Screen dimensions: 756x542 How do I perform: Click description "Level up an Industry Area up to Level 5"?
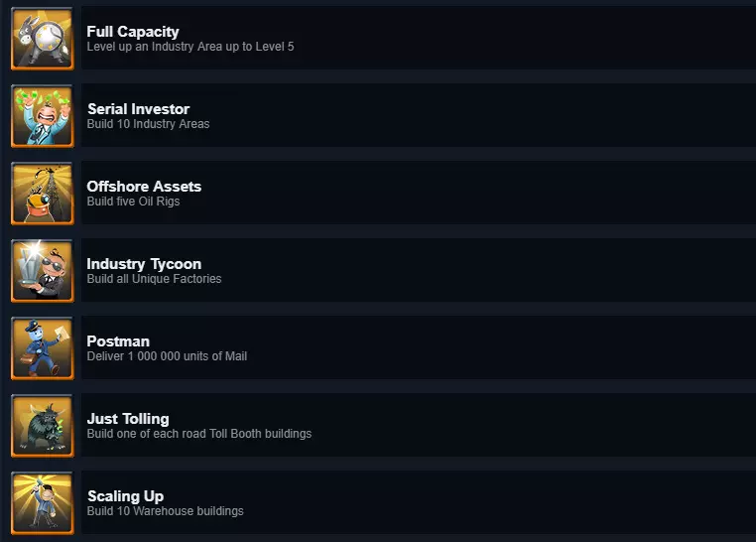(190, 47)
